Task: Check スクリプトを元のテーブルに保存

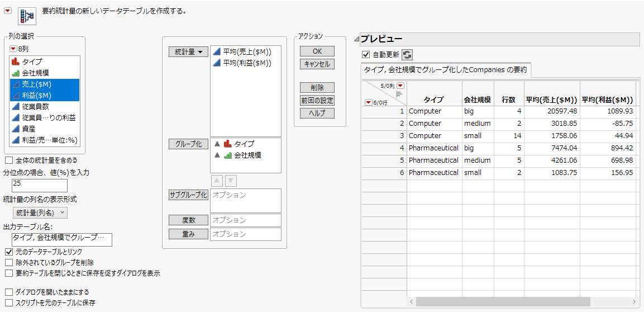Action: pos(8,303)
